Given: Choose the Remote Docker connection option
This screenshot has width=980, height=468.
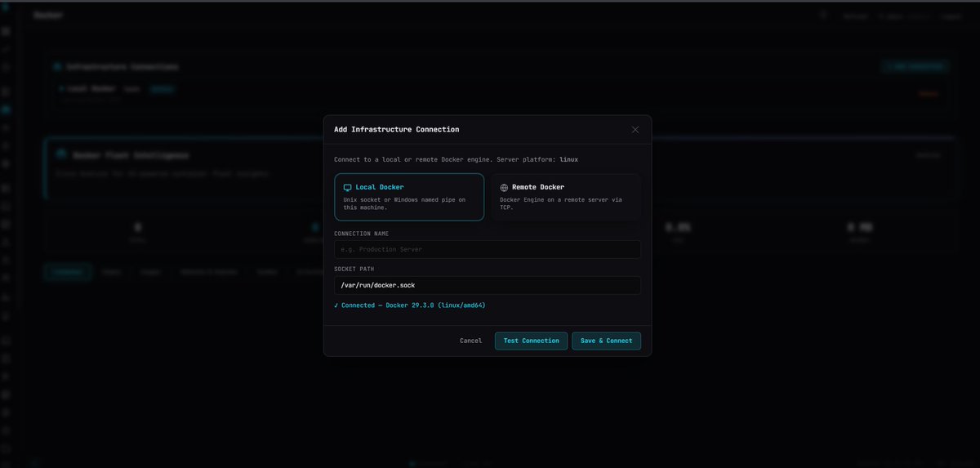Looking at the screenshot, I should [566, 197].
